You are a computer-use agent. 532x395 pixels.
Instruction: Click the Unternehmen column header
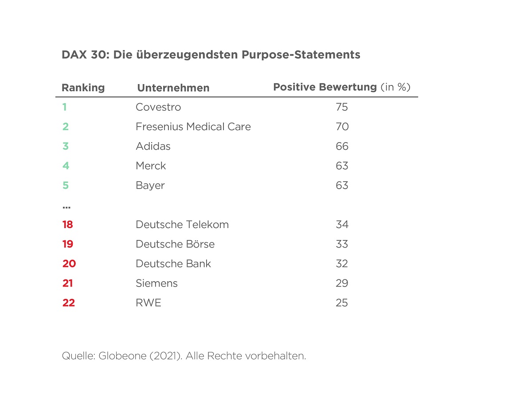[x=173, y=88]
